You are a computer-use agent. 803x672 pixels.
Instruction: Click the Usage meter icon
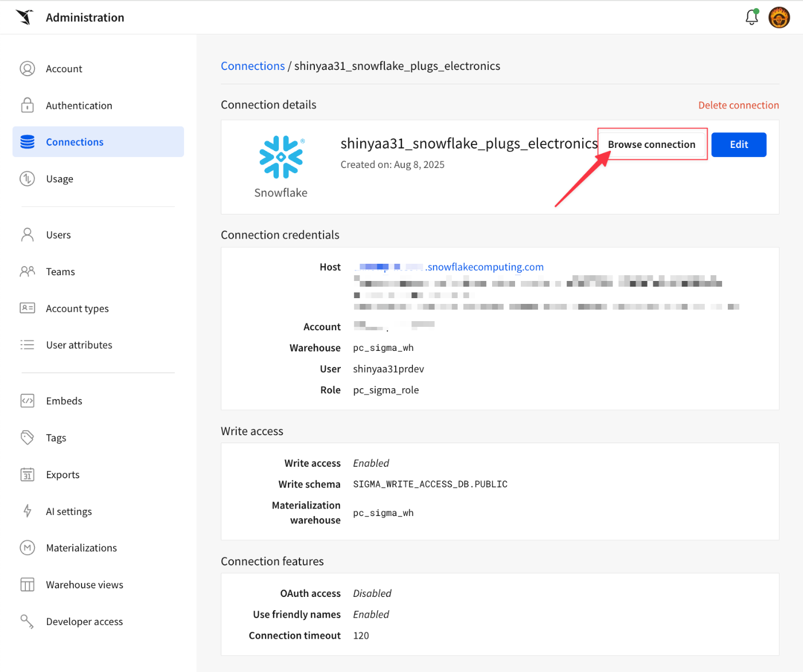(x=28, y=179)
